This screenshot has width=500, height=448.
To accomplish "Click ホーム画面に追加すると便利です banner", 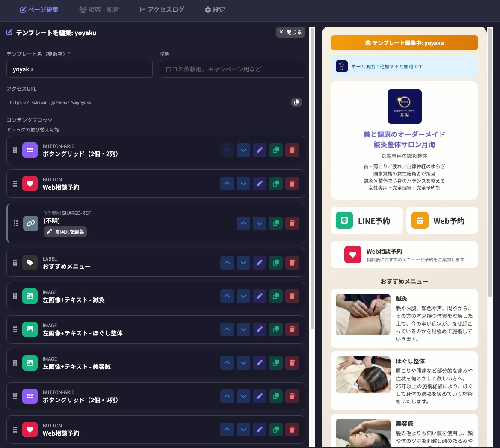I will coord(404,66).
